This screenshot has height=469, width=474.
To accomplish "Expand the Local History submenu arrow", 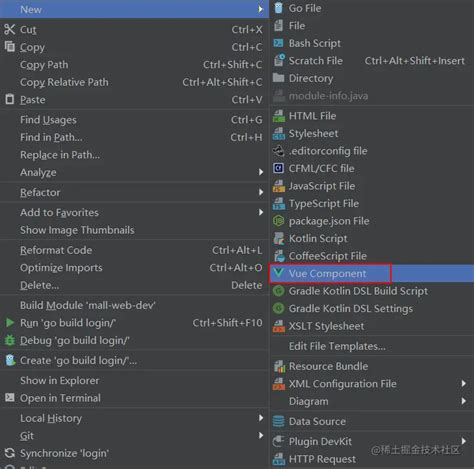I will [x=261, y=418].
